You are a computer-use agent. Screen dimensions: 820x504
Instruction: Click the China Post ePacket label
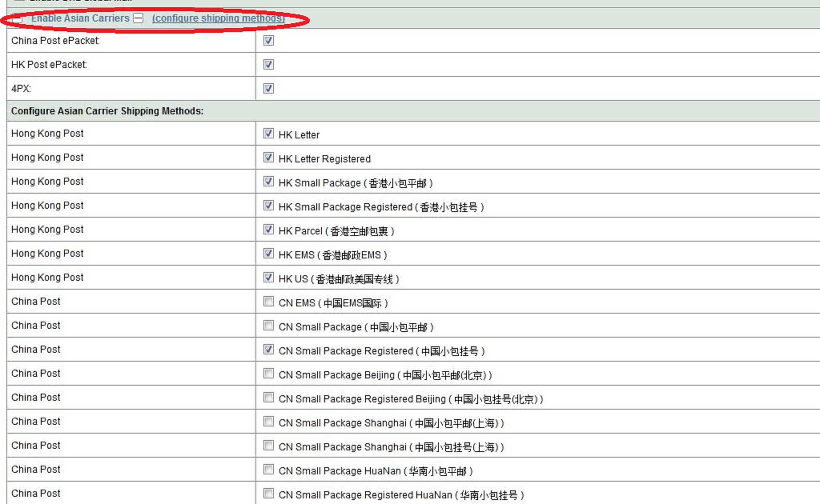tap(55, 40)
